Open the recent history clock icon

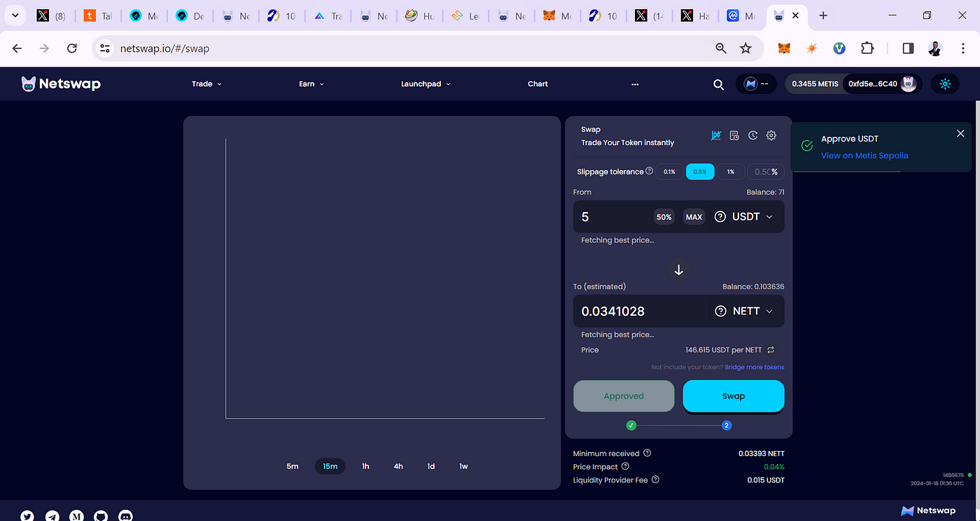[x=753, y=135]
